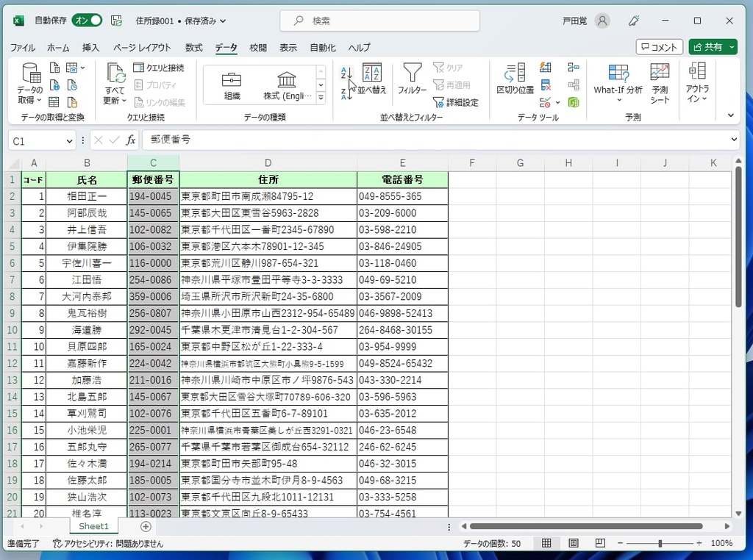Image resolution: width=753 pixels, height=560 pixels.
Task: Click the Forecast Sheet (予測シート) icon
Action: point(660,83)
